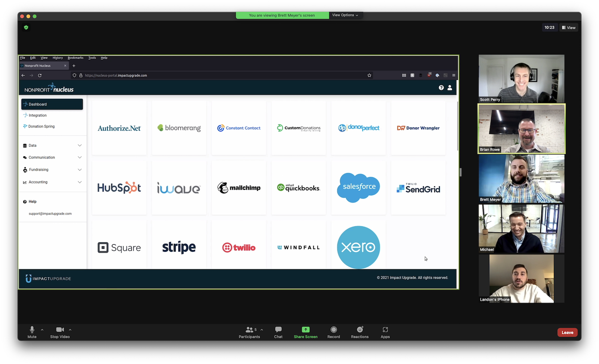599x364 pixels.
Task: Select Integration in the sidebar
Action: (38, 116)
